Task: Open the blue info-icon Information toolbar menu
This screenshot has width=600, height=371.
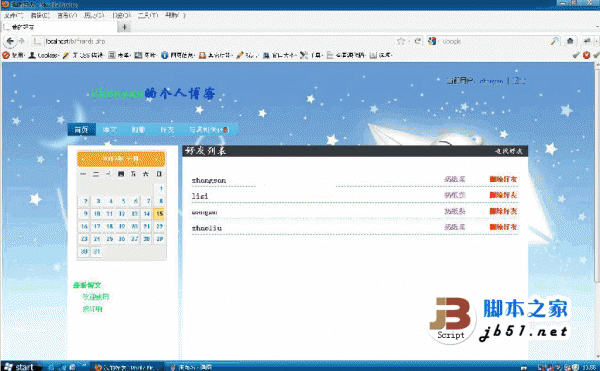Action: click(178, 55)
